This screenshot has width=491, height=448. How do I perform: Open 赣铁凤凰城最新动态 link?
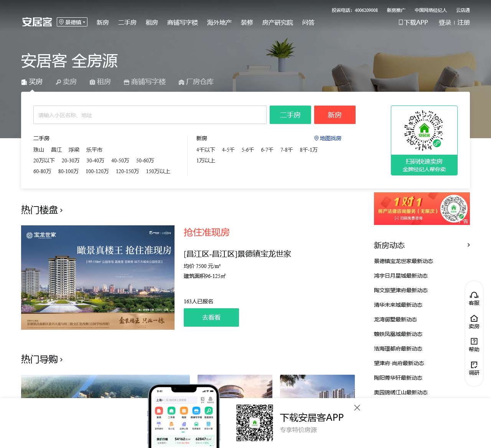coord(398,334)
